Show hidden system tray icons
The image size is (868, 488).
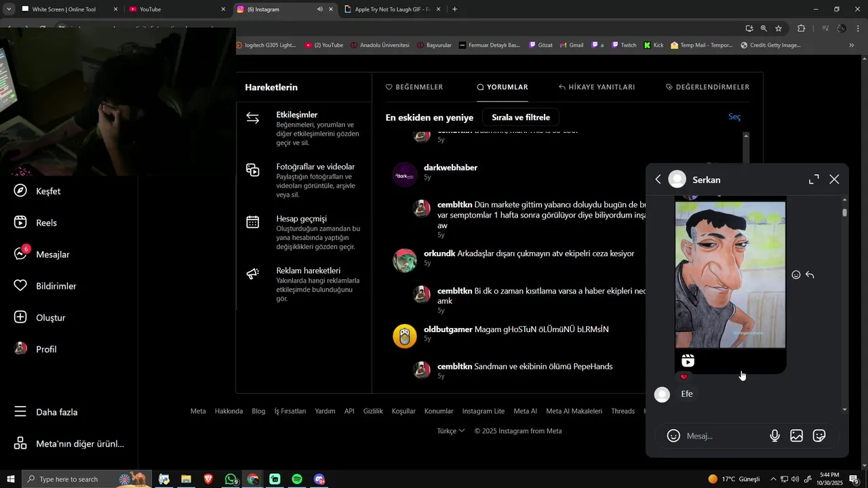click(772, 479)
